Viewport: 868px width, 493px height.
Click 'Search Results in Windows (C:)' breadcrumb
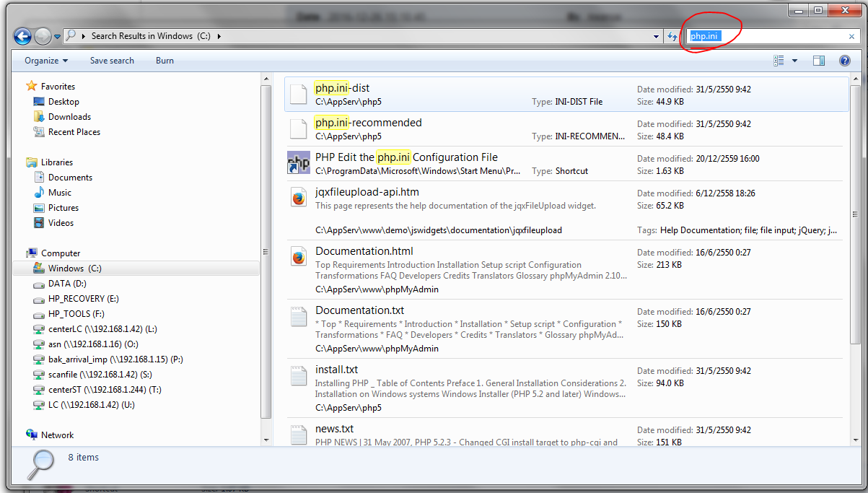click(152, 36)
